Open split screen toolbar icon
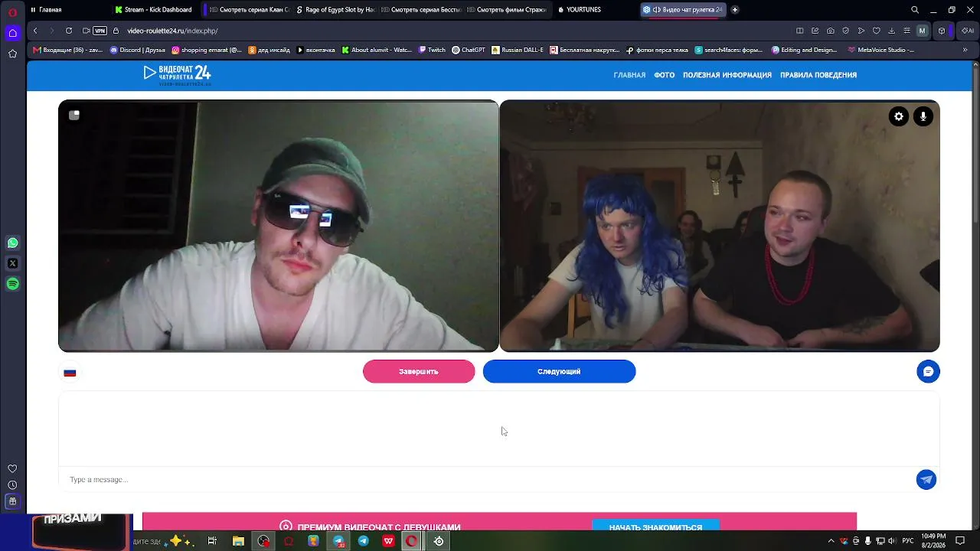 pos(799,31)
